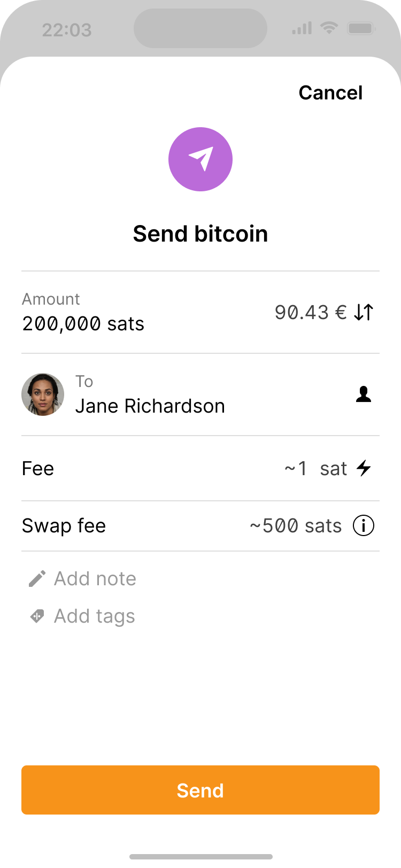Image resolution: width=401 pixels, height=868 pixels.
Task: Edit the 200,000 sats amount
Action: [x=83, y=324]
